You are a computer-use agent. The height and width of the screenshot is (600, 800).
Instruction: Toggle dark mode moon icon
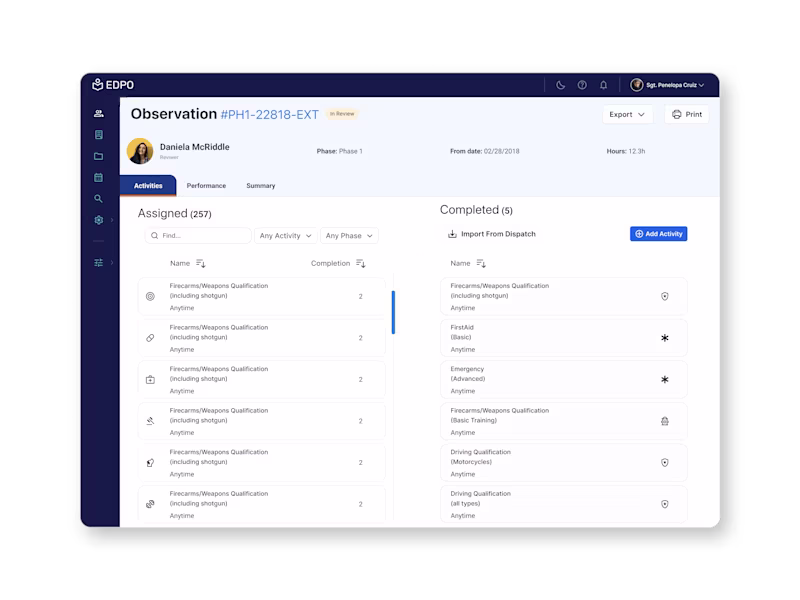pos(560,85)
